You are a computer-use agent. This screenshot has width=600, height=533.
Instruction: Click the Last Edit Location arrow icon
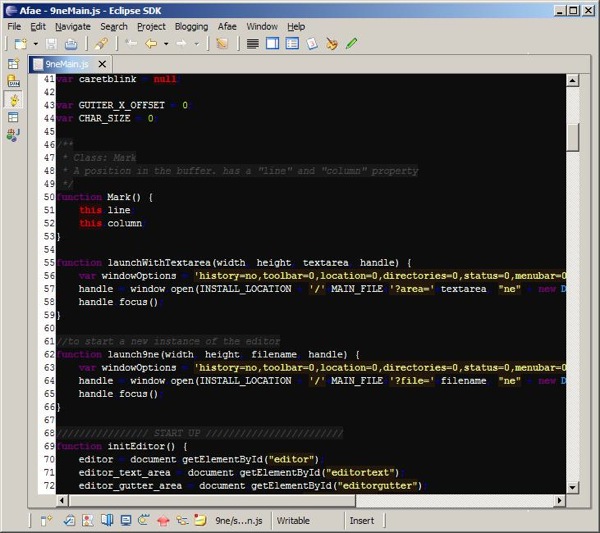coord(131,44)
